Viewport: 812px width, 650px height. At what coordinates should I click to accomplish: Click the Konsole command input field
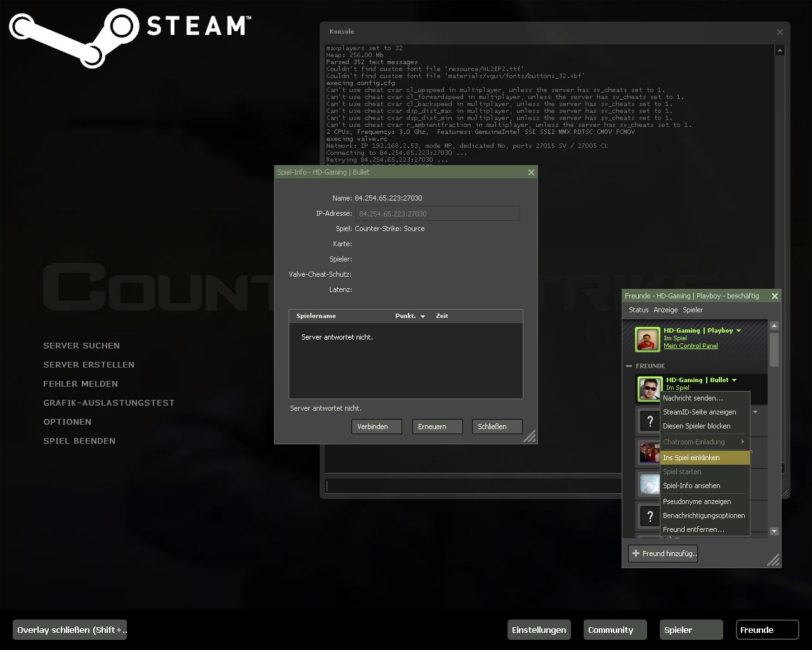(473, 486)
